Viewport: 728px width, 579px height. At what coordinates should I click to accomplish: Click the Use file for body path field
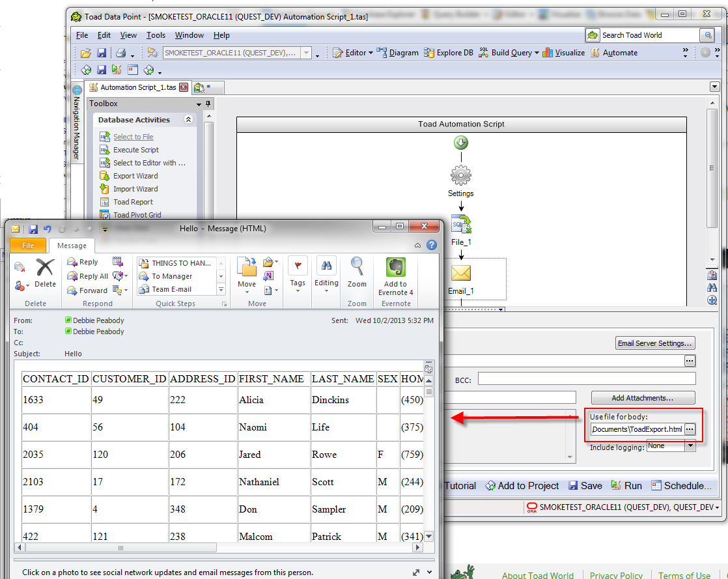click(637, 429)
